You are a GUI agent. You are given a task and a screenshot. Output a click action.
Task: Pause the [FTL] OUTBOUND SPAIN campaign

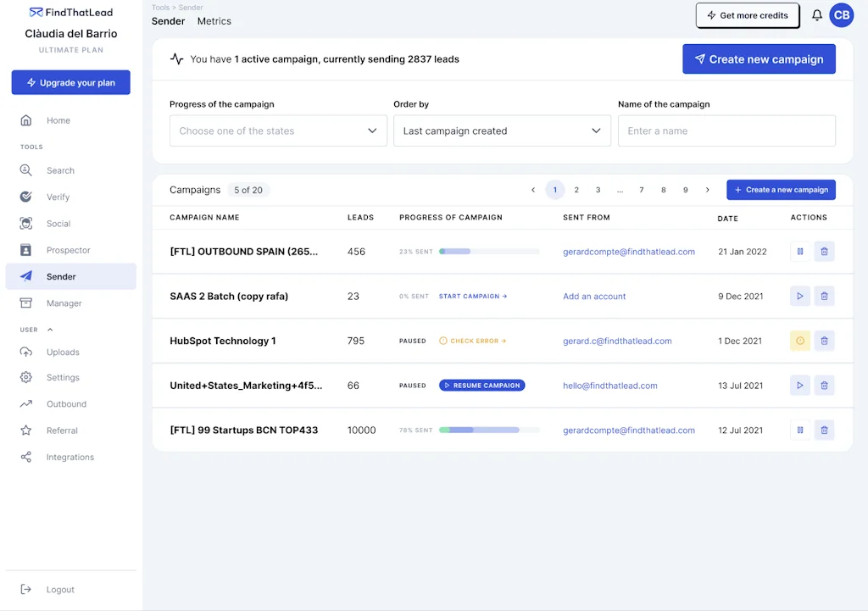tap(799, 251)
